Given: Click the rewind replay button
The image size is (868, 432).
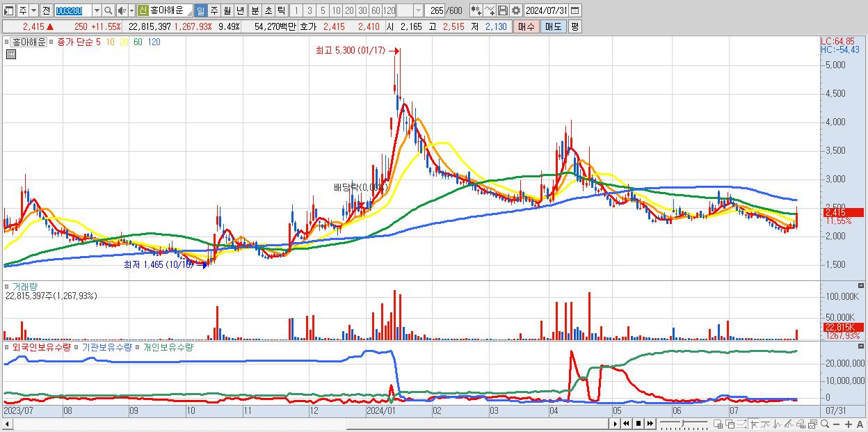Looking at the screenshot, I should pyautogui.click(x=626, y=424).
